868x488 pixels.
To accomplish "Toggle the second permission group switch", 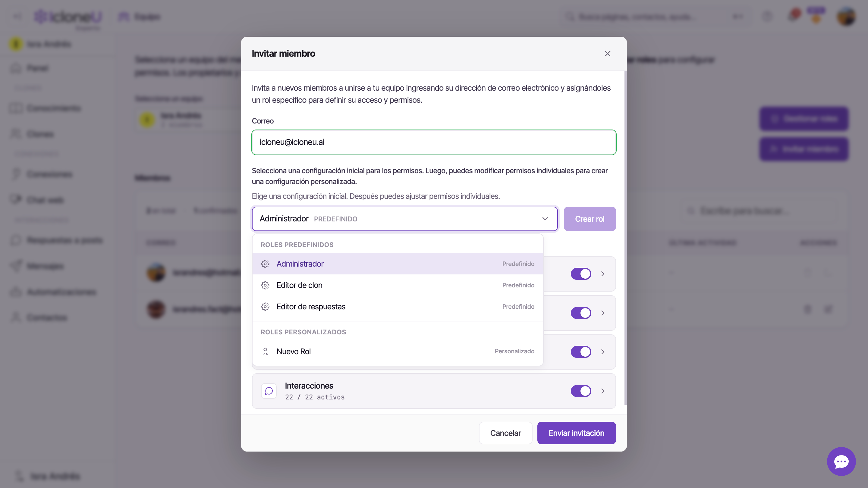I will 581,313.
